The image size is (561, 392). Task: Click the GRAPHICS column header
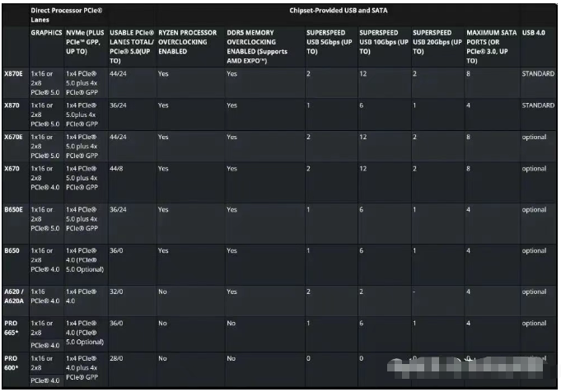pyautogui.click(x=46, y=33)
